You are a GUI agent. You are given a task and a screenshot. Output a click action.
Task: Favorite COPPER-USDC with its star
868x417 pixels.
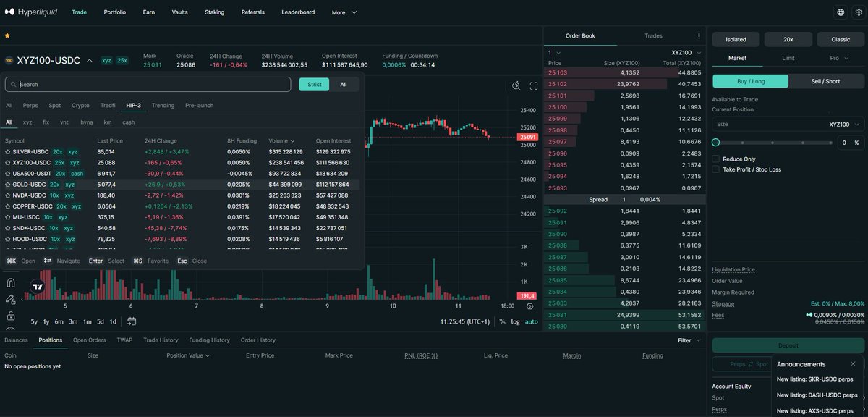tap(8, 206)
